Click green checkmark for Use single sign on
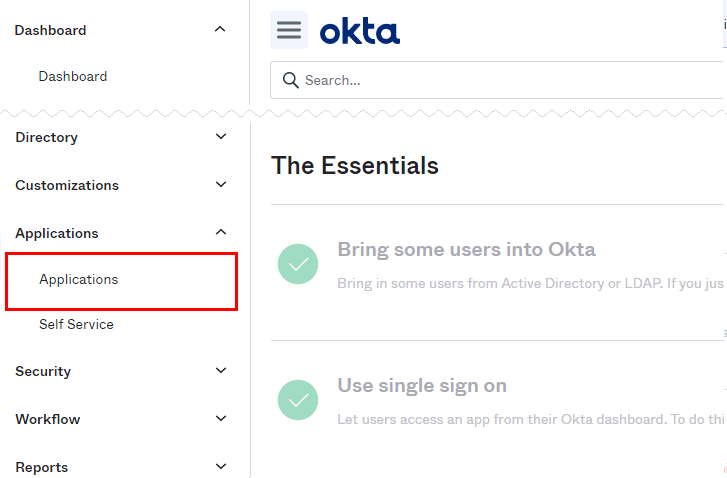 (x=298, y=400)
